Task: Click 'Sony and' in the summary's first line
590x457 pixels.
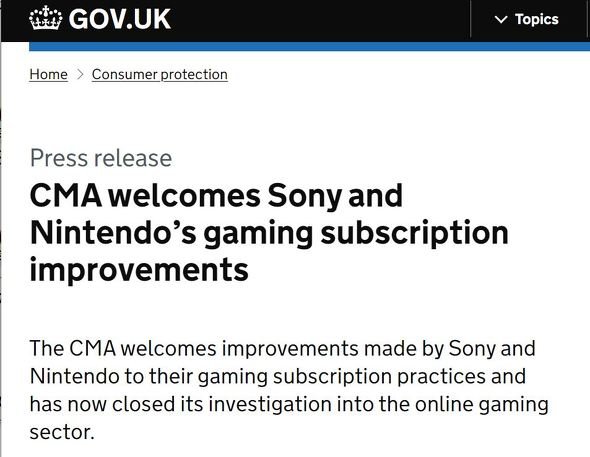Action: [492, 349]
